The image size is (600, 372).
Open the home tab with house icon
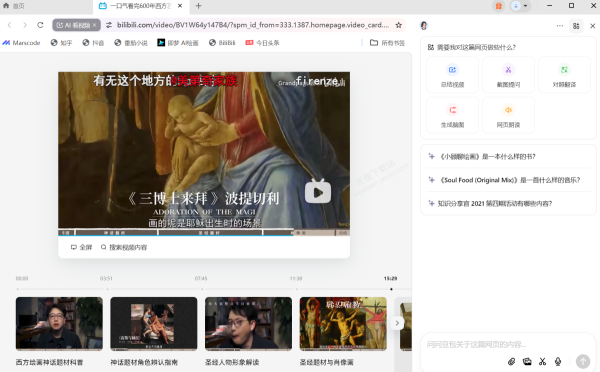(x=13, y=6)
